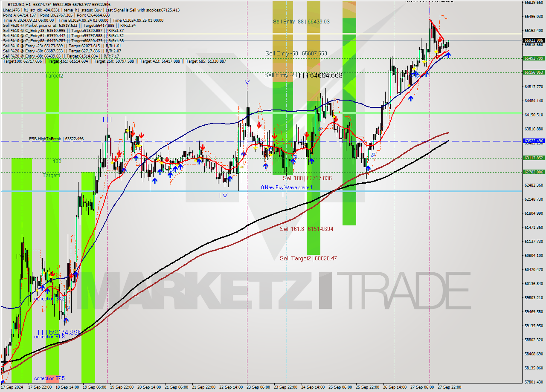Screen dimensions: 546x392
Task: Click the green price tag 62782.006
Action: pyautogui.click(x=533, y=172)
